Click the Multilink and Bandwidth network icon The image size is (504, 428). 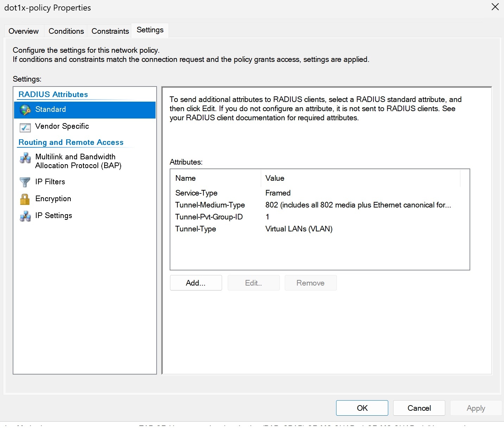25,158
